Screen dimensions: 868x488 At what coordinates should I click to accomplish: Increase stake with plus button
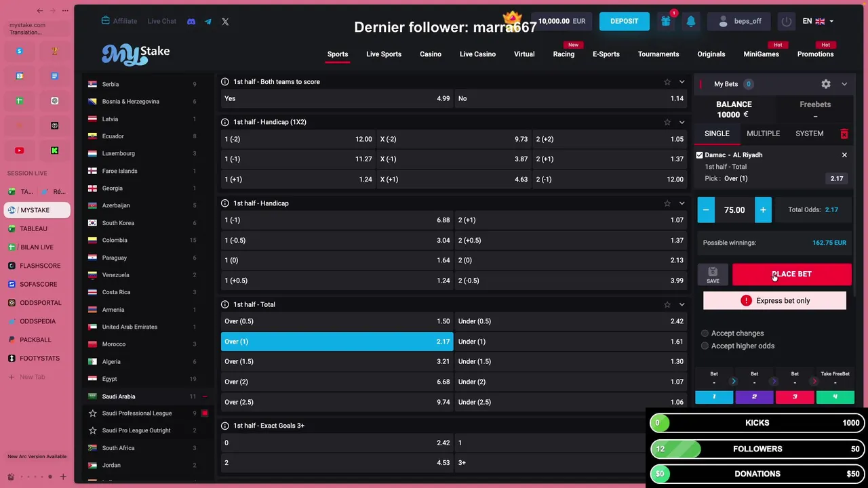click(x=763, y=210)
